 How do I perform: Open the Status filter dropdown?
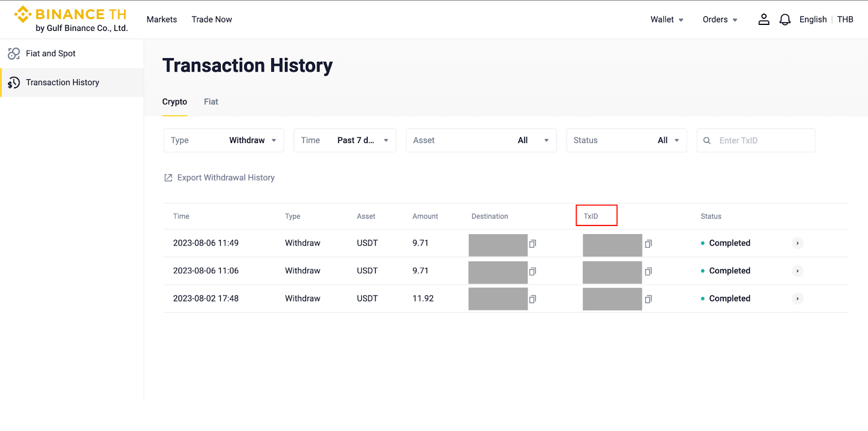click(627, 140)
